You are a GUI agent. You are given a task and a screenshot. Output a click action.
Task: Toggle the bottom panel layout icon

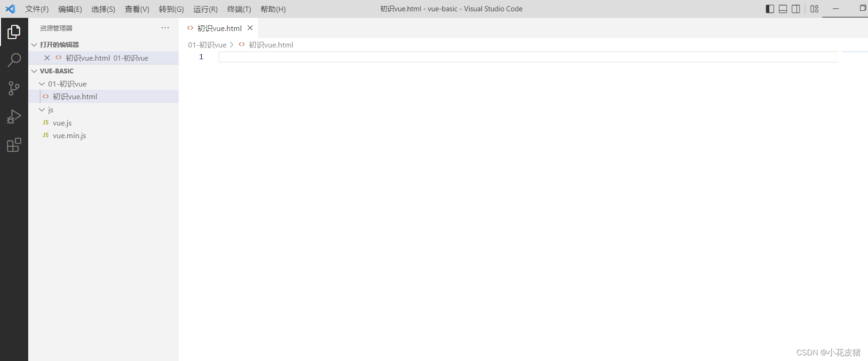pos(783,9)
